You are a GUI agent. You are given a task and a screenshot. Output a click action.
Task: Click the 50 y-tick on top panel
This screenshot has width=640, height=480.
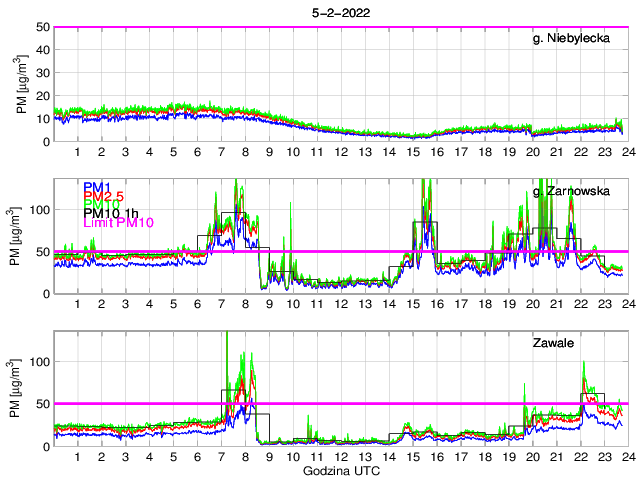[x=44, y=27]
